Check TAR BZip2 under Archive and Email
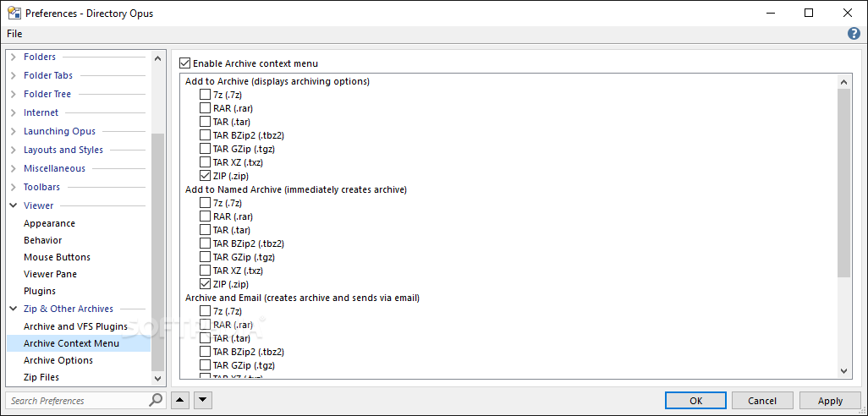 206,352
